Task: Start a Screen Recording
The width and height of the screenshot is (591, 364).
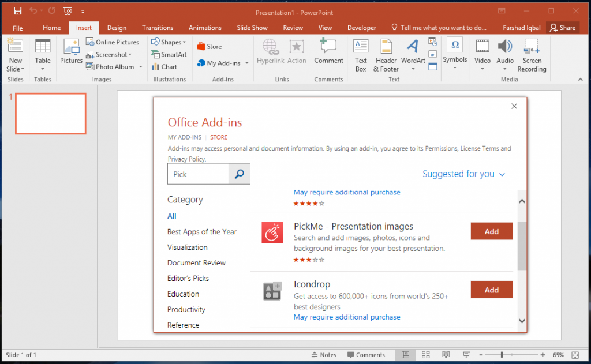Action: point(532,55)
